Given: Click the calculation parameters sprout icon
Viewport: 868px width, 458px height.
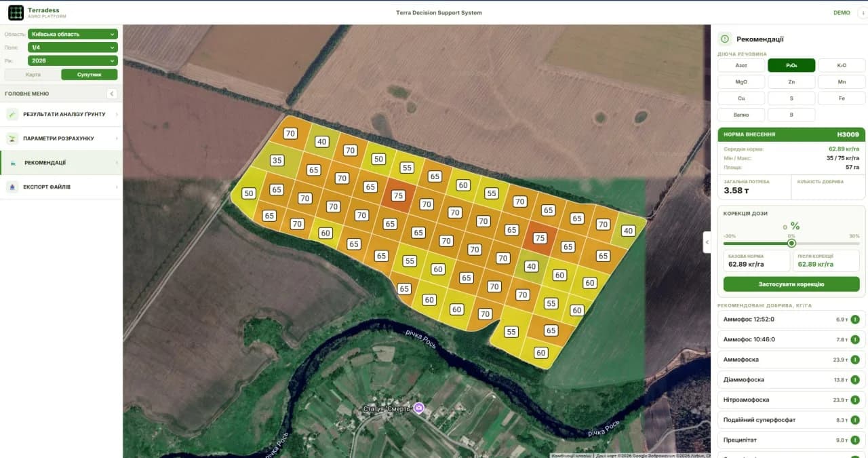Looking at the screenshot, I should tap(12, 138).
